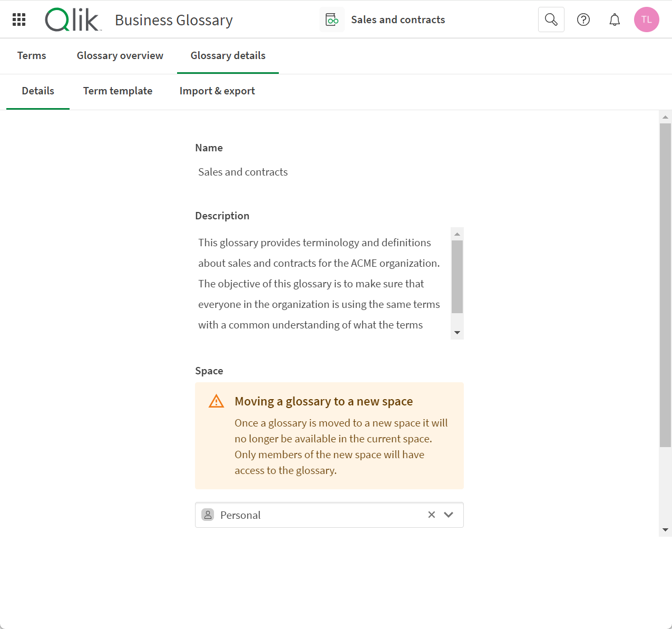The image size is (672, 629).
Task: Open the Term template sub-tab
Action: click(118, 91)
